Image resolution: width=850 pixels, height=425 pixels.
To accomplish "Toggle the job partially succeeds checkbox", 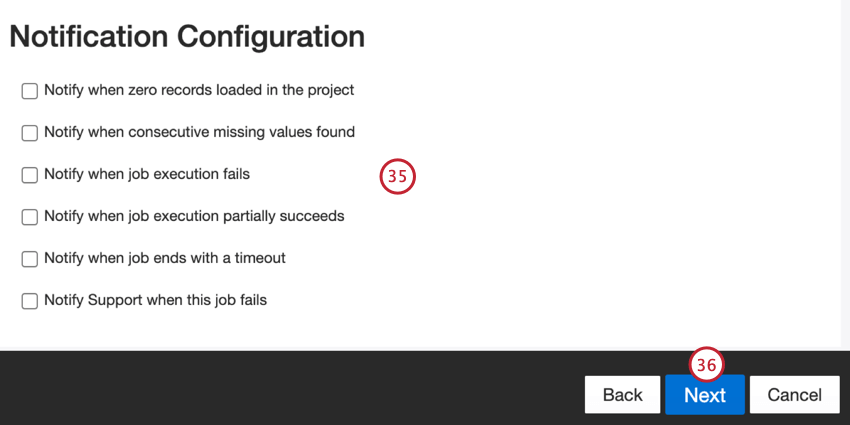I will click(x=30, y=217).
